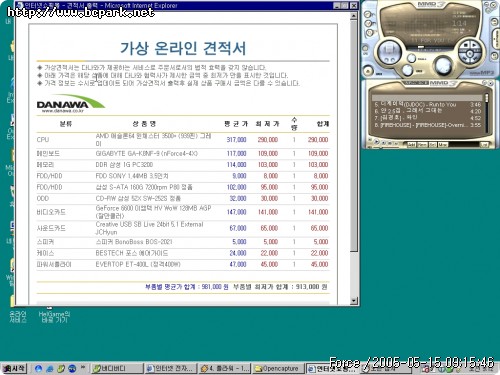This screenshot has width=500, height=375.
Task: Click the Rem button in the MMD3 playlist
Action: pyautogui.click(x=422, y=144)
